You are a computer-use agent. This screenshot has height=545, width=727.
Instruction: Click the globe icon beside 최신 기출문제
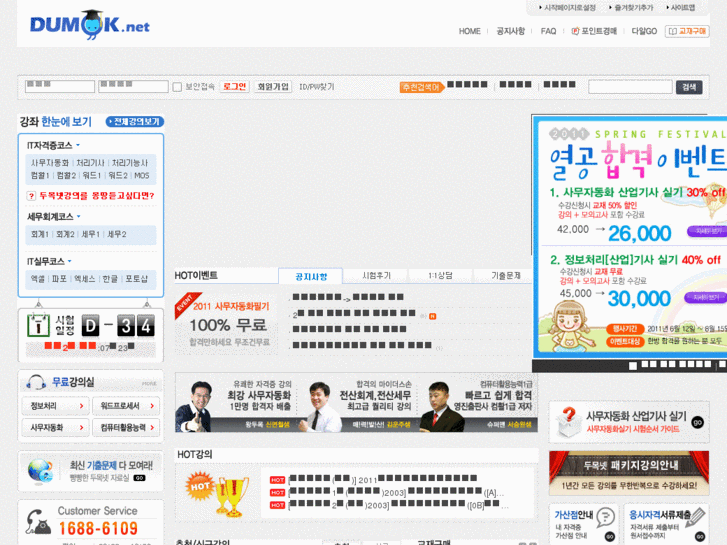[40, 471]
